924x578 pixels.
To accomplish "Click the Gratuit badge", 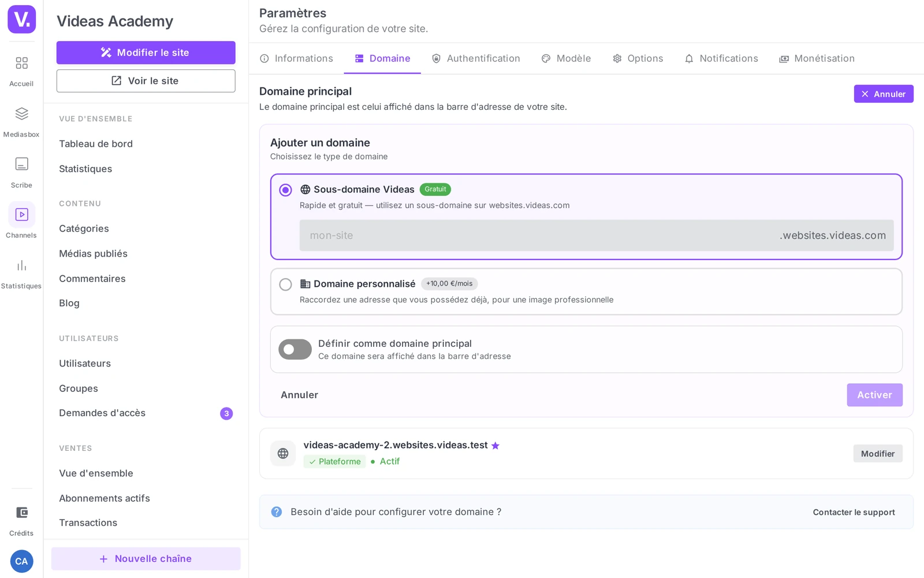I will pos(435,190).
